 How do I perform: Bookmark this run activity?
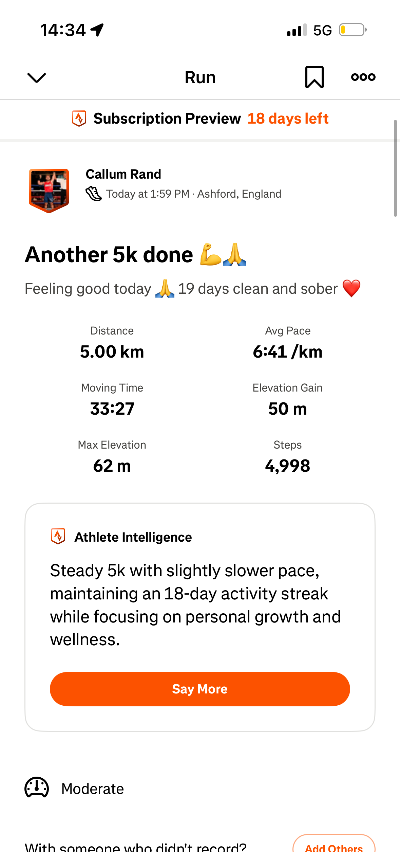(314, 77)
